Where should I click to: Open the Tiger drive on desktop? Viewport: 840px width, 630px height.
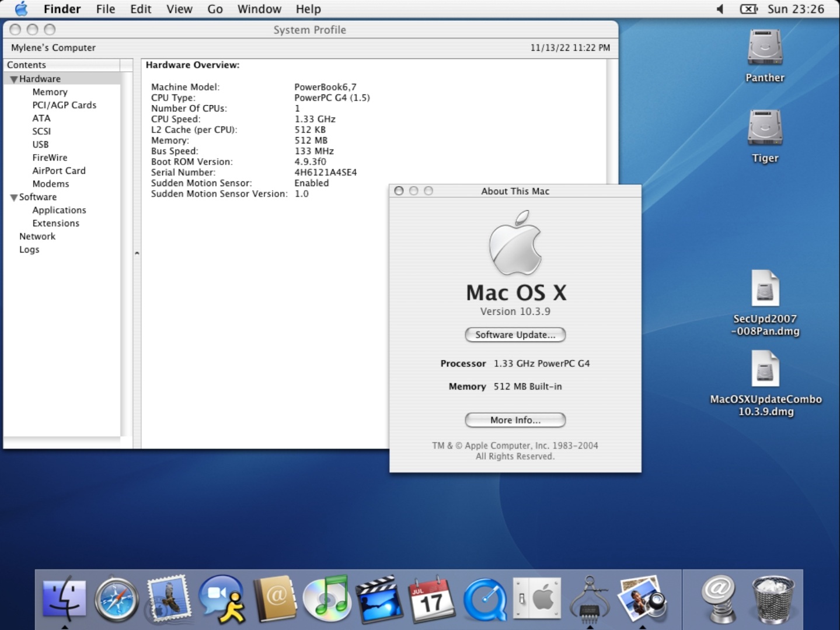tap(765, 128)
